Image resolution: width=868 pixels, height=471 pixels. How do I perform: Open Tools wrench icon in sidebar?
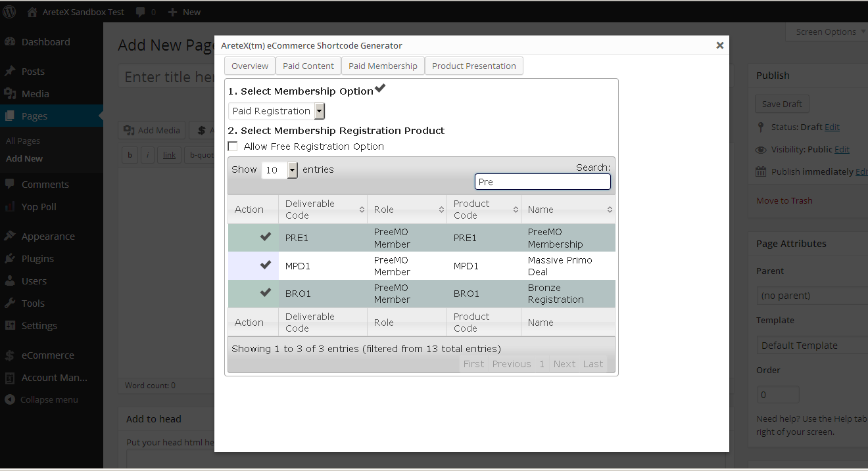coord(10,303)
